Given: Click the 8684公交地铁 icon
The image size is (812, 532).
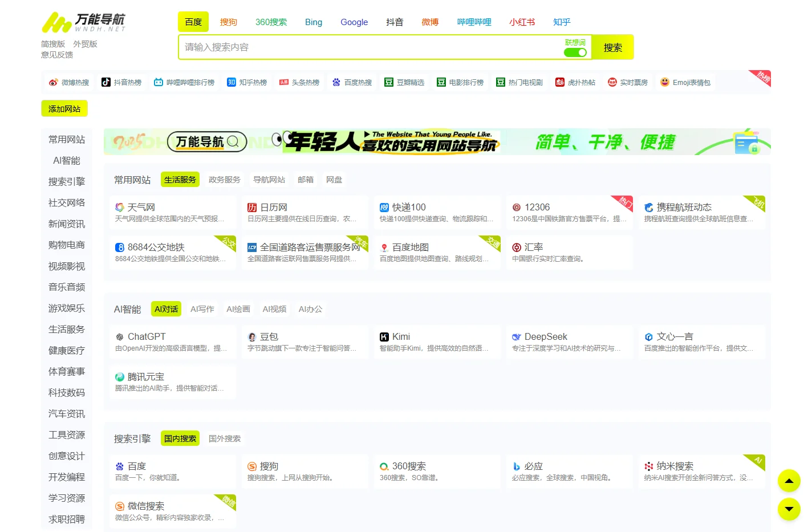Looking at the screenshot, I should tap(120, 247).
